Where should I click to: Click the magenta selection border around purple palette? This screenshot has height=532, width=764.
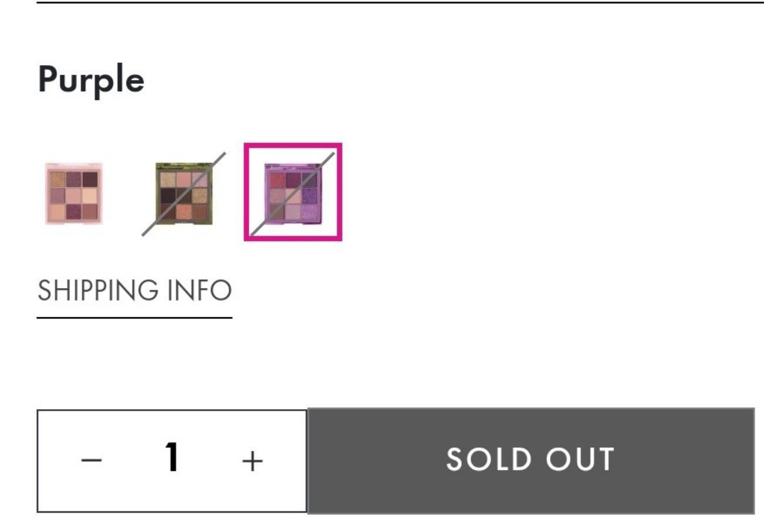(293, 146)
